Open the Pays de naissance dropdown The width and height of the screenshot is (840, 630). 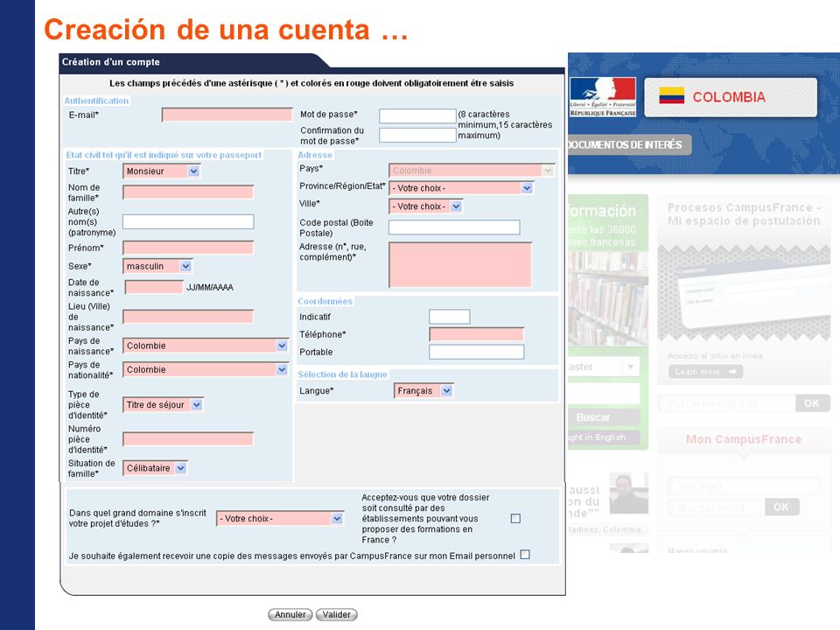(x=206, y=346)
